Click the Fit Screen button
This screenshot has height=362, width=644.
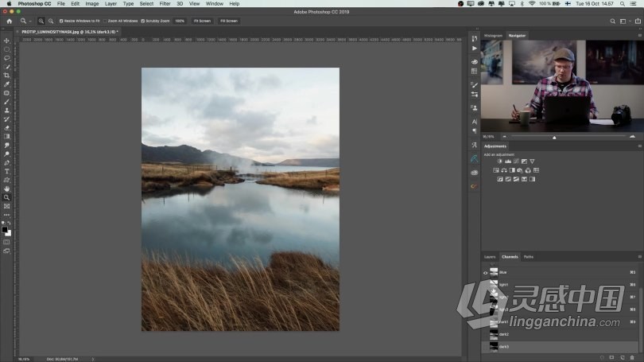pos(202,21)
